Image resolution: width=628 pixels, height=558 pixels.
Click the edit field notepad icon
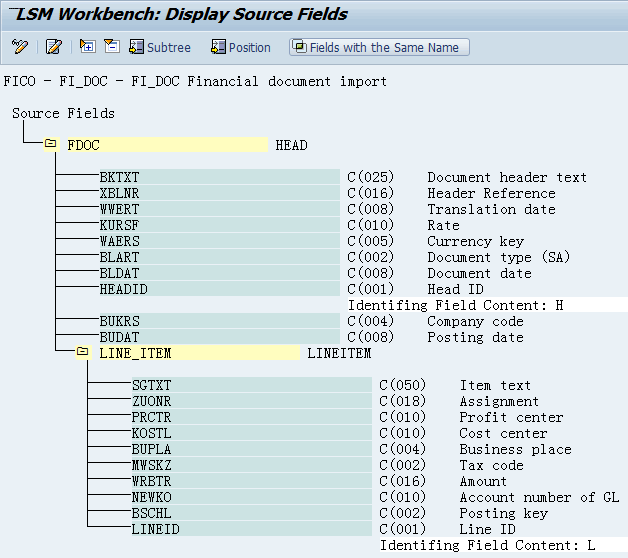click(54, 47)
